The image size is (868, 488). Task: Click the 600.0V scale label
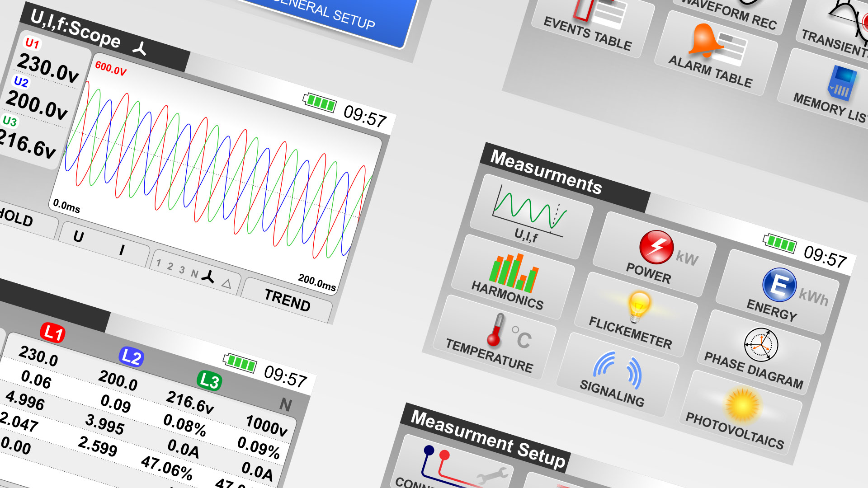(111, 69)
